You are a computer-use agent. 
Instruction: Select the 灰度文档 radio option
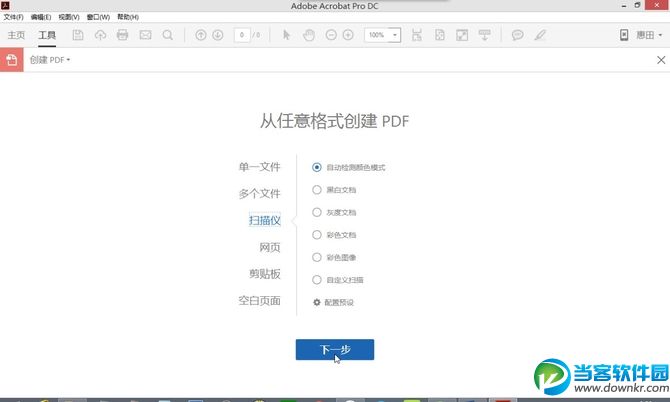tap(317, 212)
